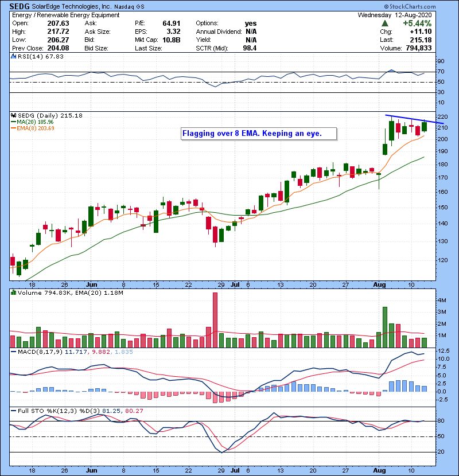Click the Volume 794.83K, EMA(20) 1.18M label
Image resolution: width=459 pixels, height=476 pixels.
70,292
